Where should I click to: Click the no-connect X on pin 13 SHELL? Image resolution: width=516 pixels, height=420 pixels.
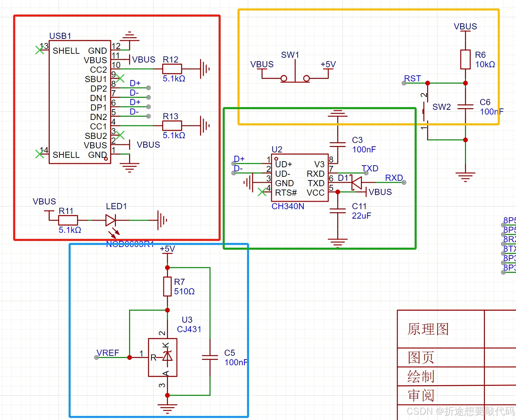[40, 50]
